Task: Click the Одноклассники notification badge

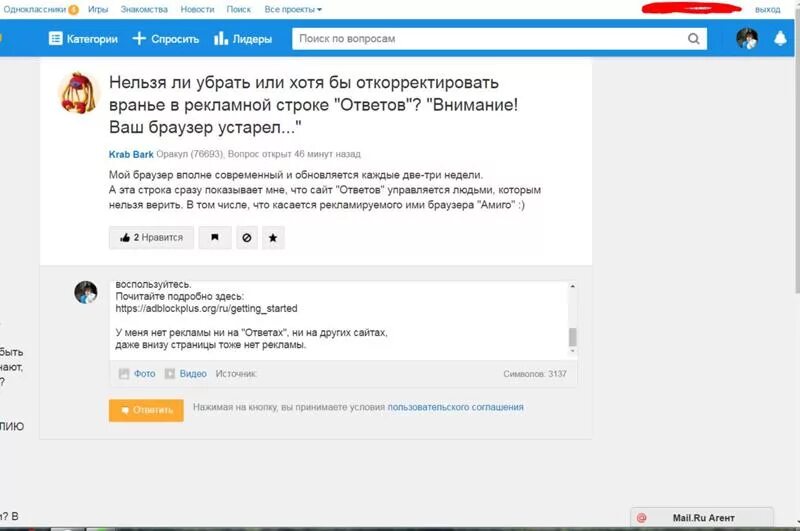Action: coord(73,10)
